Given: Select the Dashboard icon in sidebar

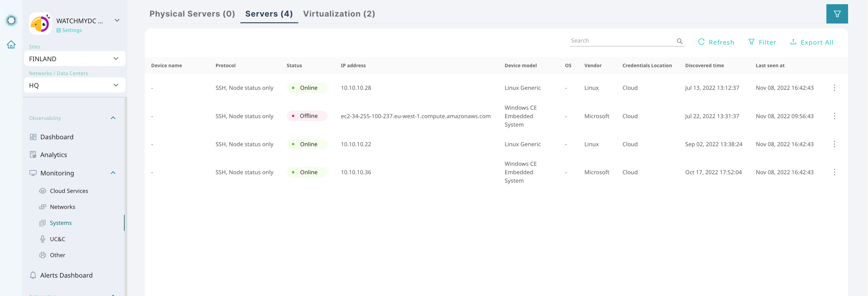Looking at the screenshot, I should tap(33, 137).
